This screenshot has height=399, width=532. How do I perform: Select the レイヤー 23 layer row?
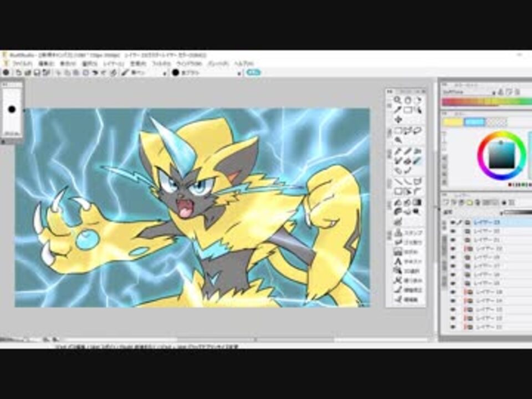click(490, 222)
